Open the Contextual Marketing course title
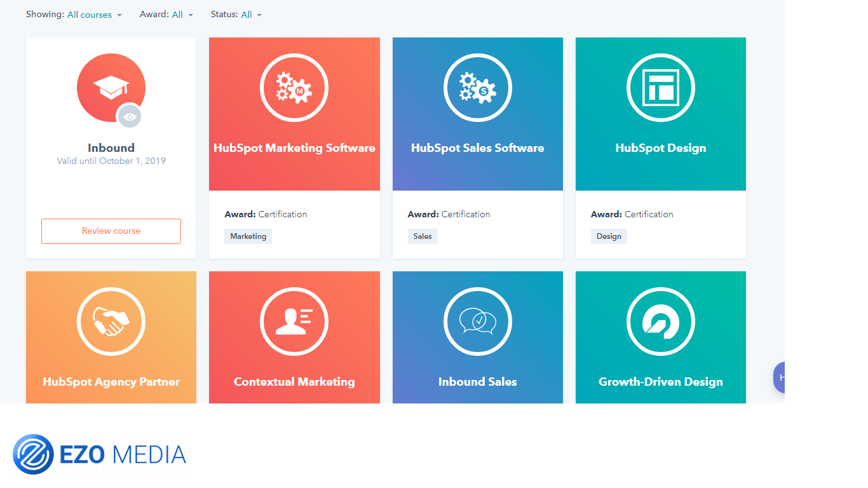This screenshot has width=868, height=488. point(294,382)
